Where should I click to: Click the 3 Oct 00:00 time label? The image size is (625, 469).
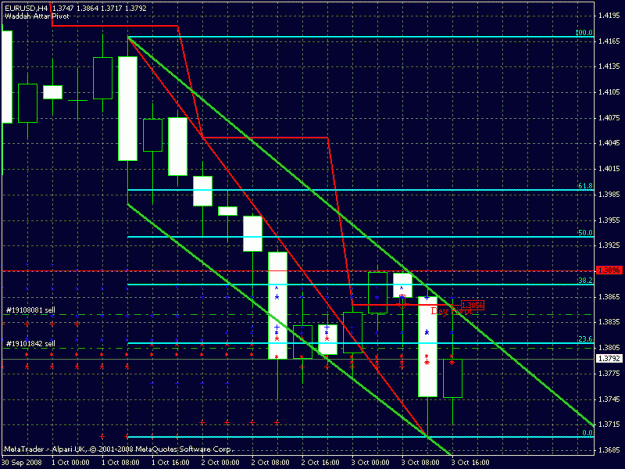click(x=370, y=462)
